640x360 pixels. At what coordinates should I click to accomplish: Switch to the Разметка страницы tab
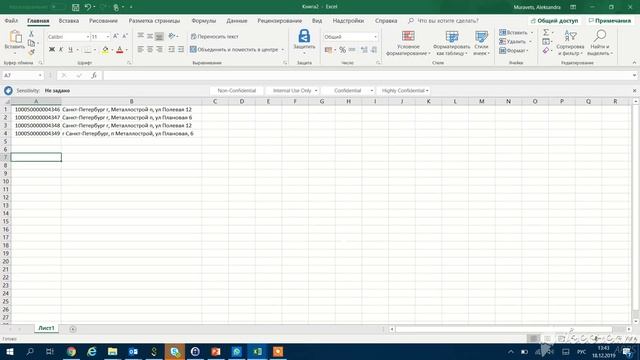(154, 20)
